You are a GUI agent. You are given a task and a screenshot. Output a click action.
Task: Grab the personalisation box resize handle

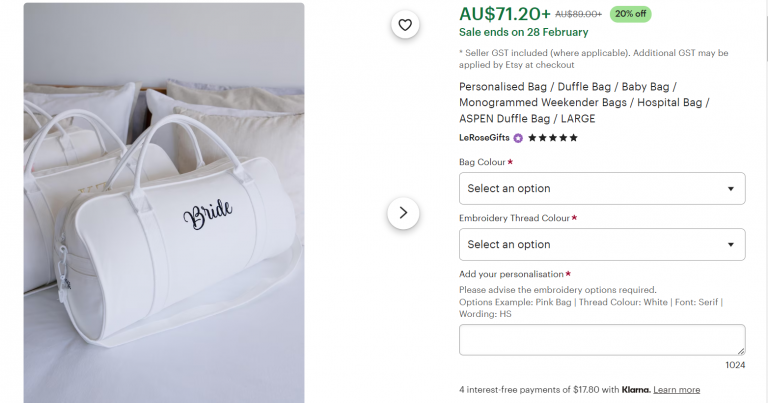point(740,350)
